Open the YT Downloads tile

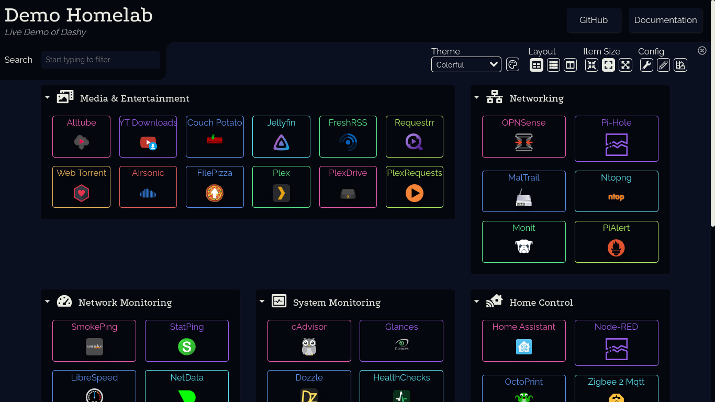click(148, 136)
